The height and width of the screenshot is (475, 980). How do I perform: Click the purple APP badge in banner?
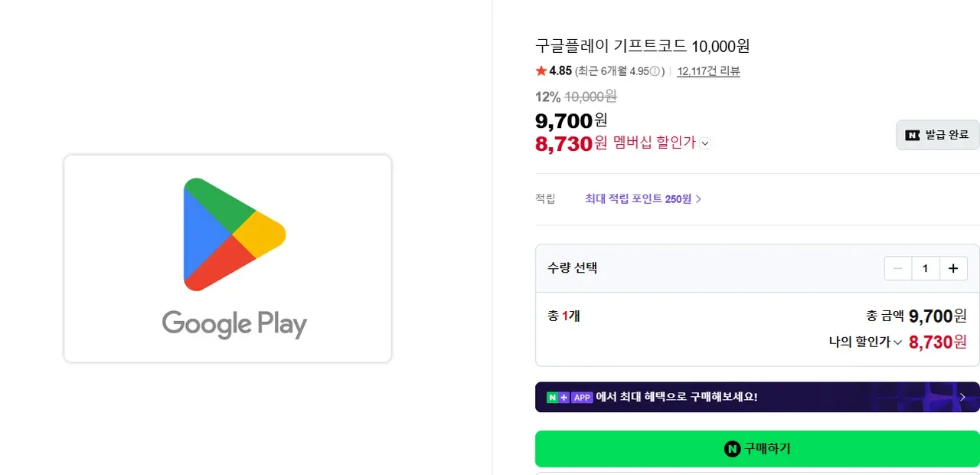[x=582, y=397]
